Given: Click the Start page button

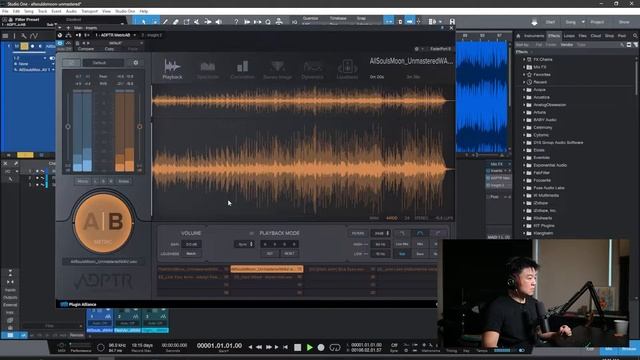Looking at the screenshot, I should point(550,22).
